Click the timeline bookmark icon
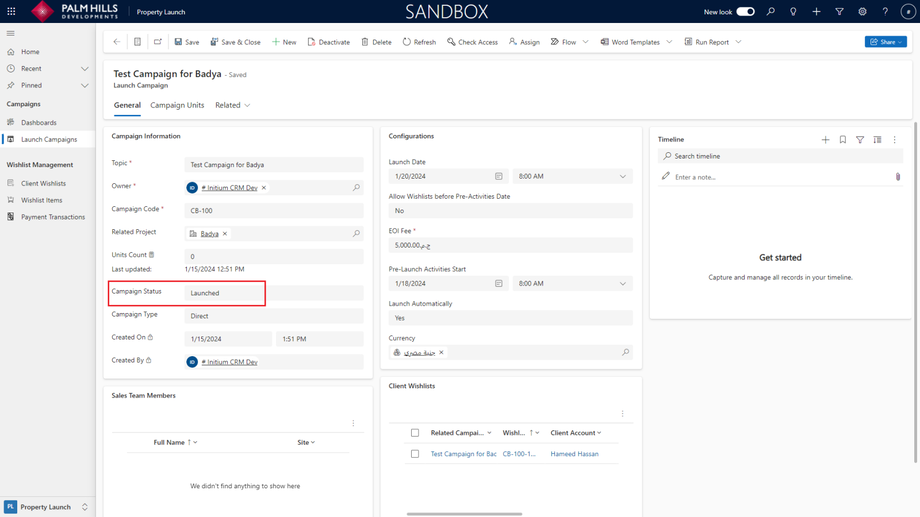 (x=843, y=140)
